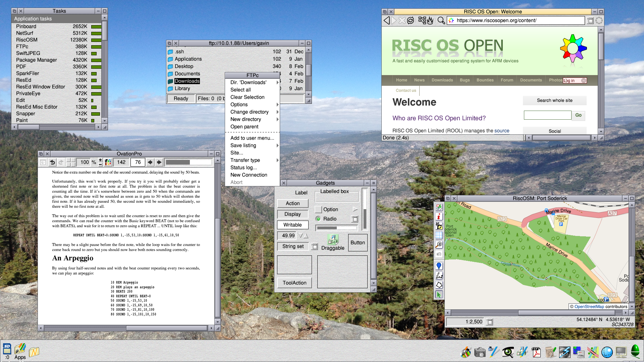Select RiscOSM row in Tasks window

[x=57, y=40]
